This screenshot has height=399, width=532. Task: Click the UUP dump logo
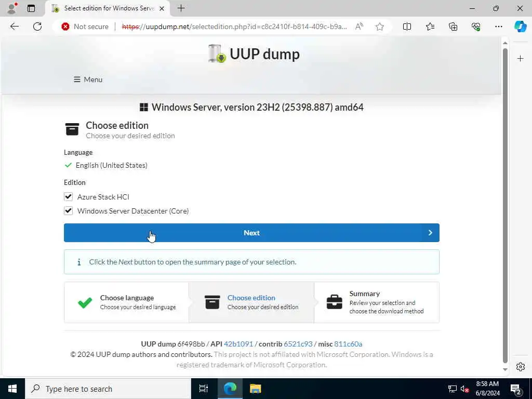click(254, 54)
